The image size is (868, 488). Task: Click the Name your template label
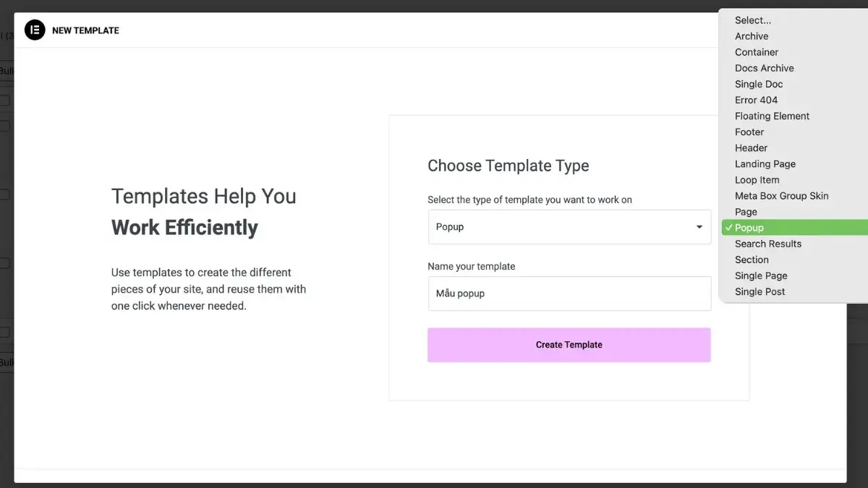[472, 266]
